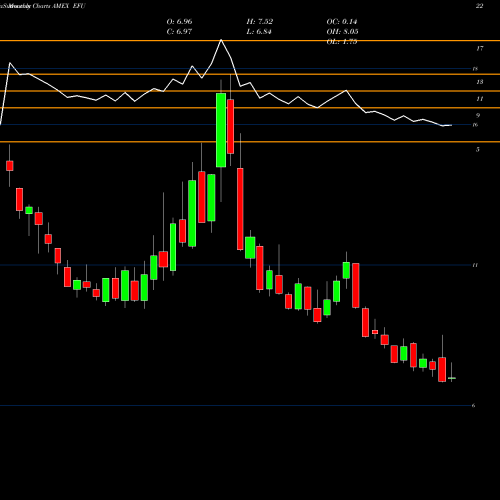
Task: Click the 'OH: 8.05' value
Action: coord(342,32)
